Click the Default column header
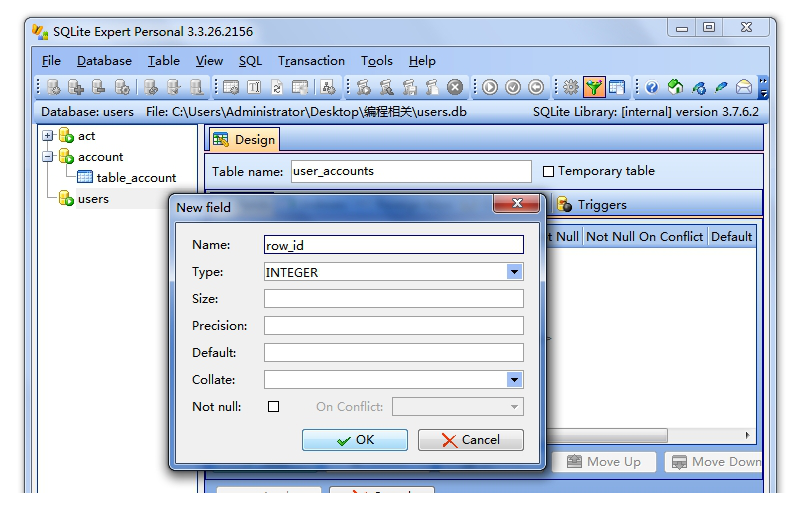Screen dimensions: 800x512 pyautogui.click(x=731, y=237)
